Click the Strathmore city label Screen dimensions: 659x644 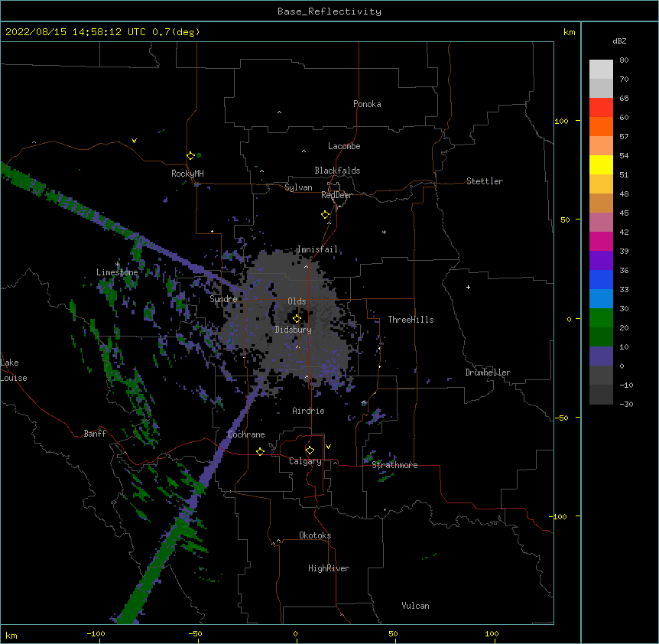[x=394, y=465]
